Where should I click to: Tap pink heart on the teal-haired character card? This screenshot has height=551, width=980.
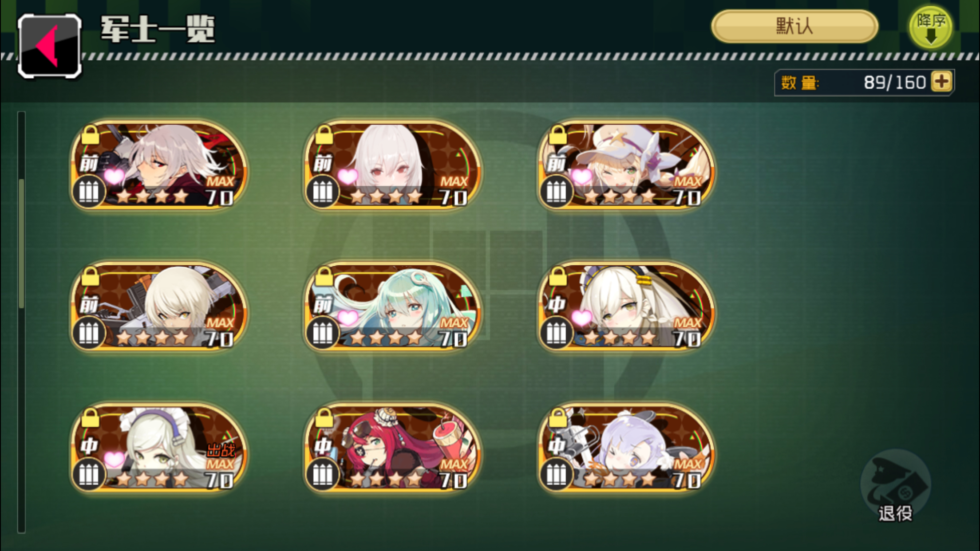coord(348,318)
